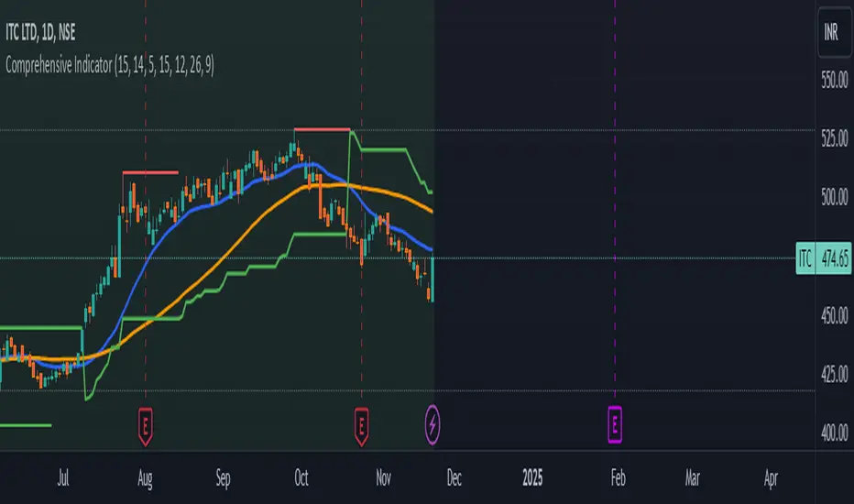Click the 450.00 price scale level
This screenshot has width=854, height=504.
tap(835, 315)
